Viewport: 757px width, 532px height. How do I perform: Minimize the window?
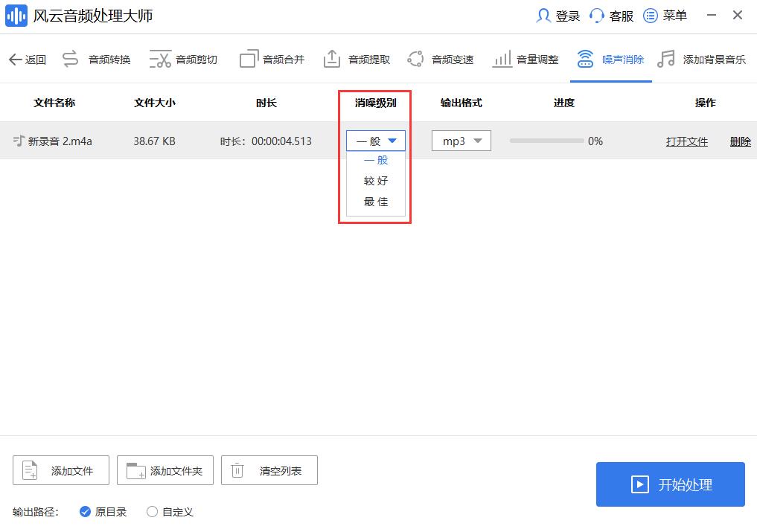coord(711,15)
